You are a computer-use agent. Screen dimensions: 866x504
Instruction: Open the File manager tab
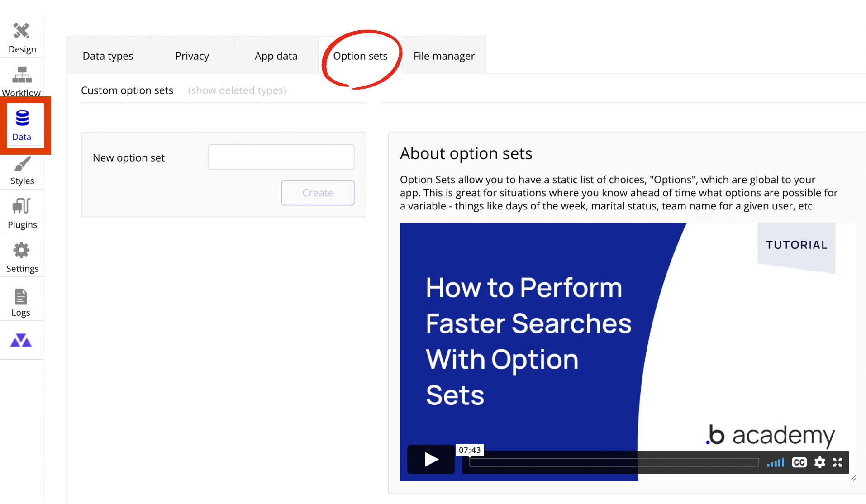444,56
